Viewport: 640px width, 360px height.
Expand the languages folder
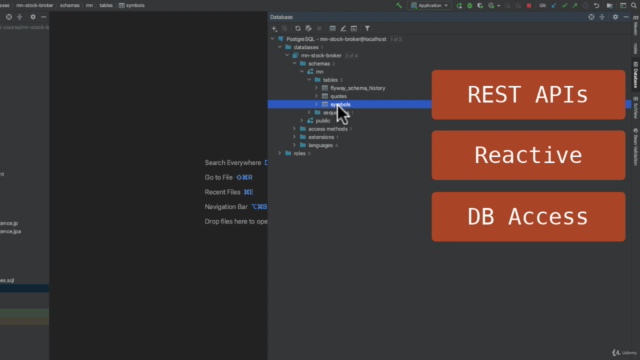(294, 145)
